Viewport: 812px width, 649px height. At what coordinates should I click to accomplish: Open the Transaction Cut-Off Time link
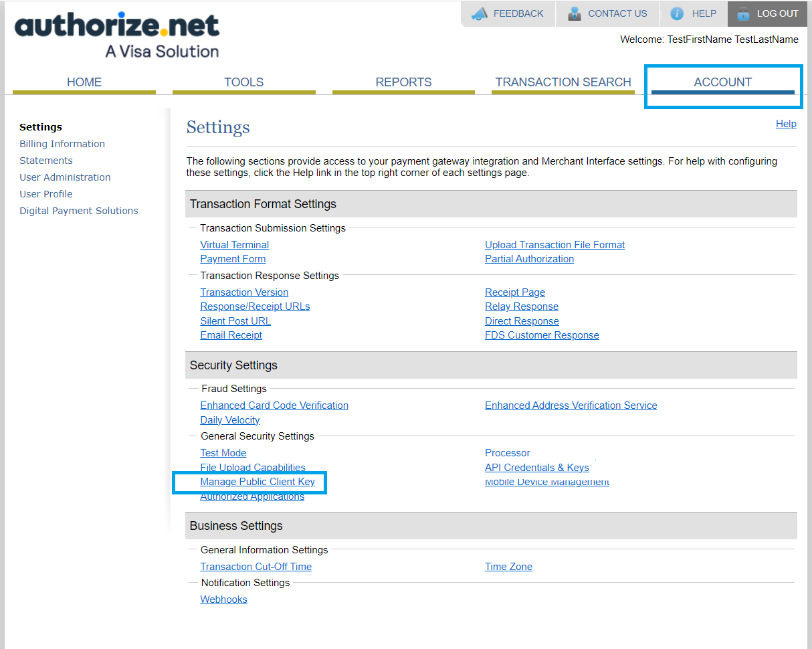256,567
